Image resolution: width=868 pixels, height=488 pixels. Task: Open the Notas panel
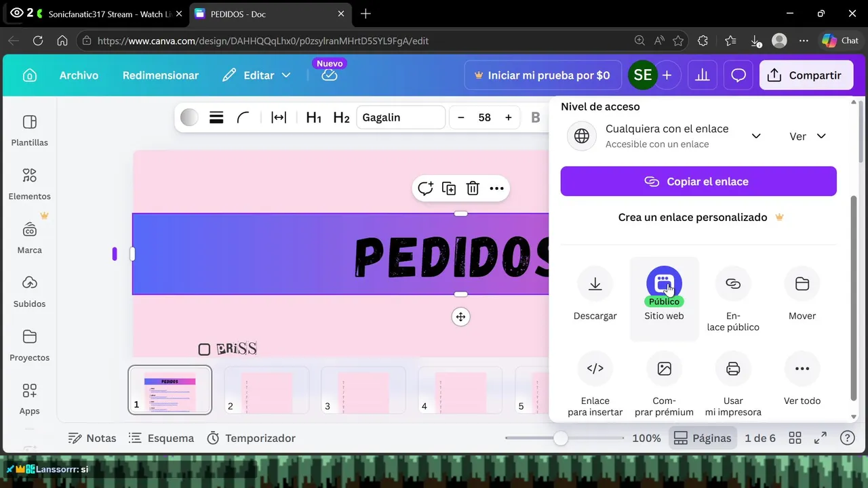[x=92, y=438]
